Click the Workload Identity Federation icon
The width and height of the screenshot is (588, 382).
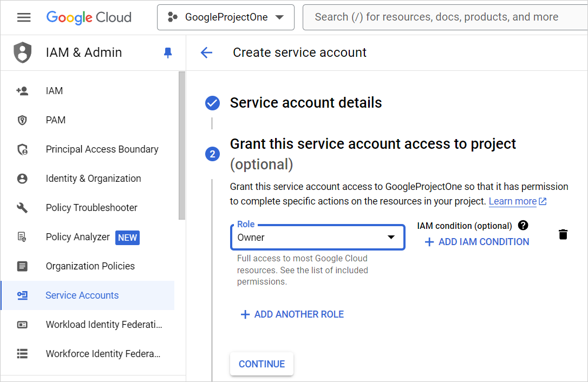coord(22,325)
